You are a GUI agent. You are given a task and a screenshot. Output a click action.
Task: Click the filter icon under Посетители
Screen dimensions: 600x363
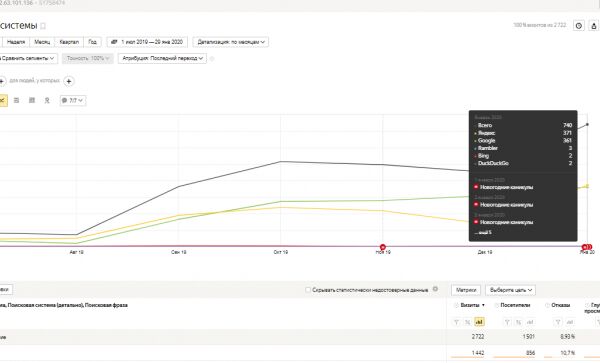click(507, 322)
